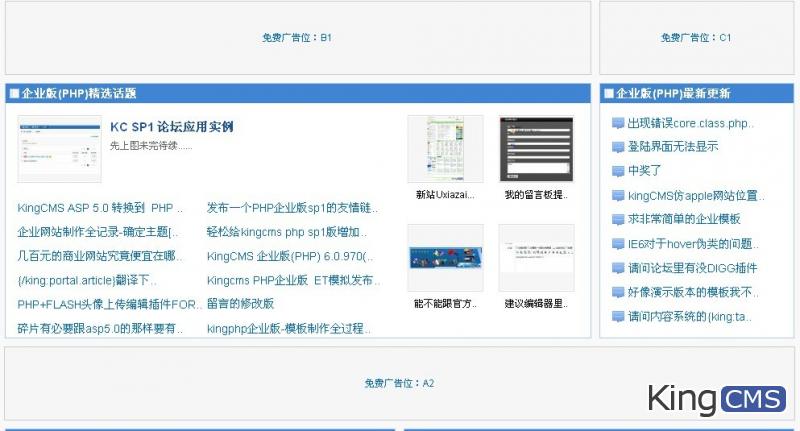Open caption link 能不能跟官方
Screen dimensions: 800x431
pyautogui.click(x=445, y=304)
